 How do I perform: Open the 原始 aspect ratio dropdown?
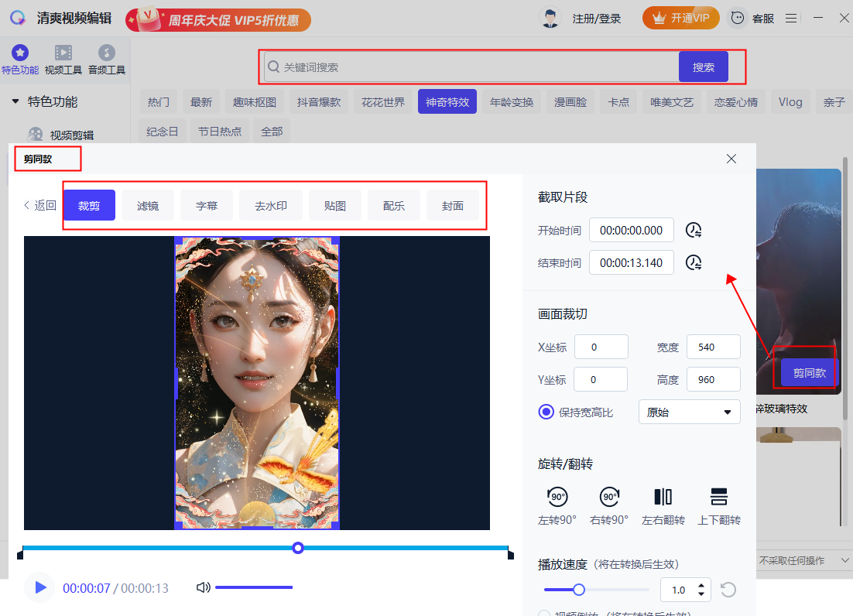point(688,412)
